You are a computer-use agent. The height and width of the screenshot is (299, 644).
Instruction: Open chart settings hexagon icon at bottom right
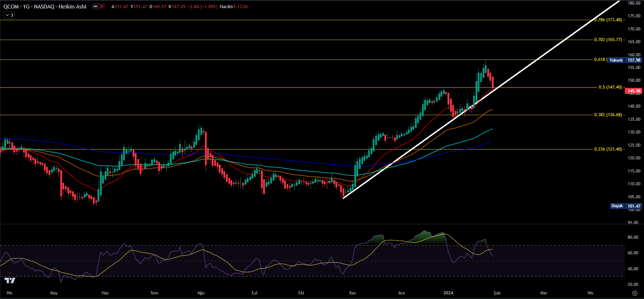[635, 293]
